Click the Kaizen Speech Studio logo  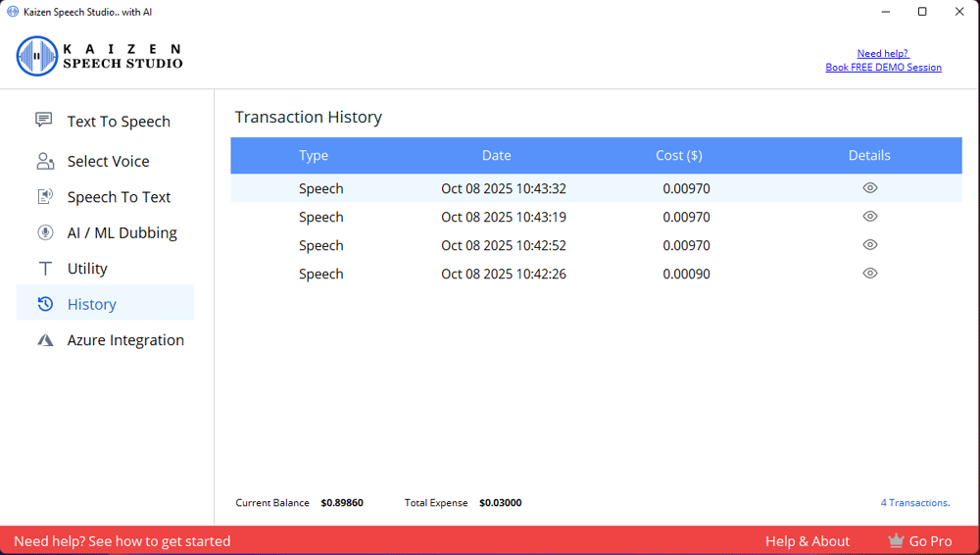click(x=99, y=56)
